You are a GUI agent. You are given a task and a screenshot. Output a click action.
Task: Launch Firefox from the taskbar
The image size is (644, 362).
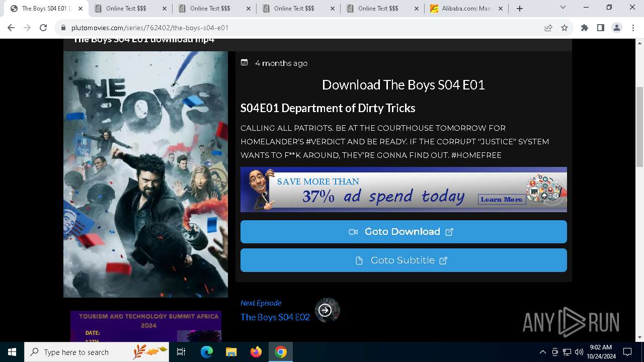click(x=256, y=352)
